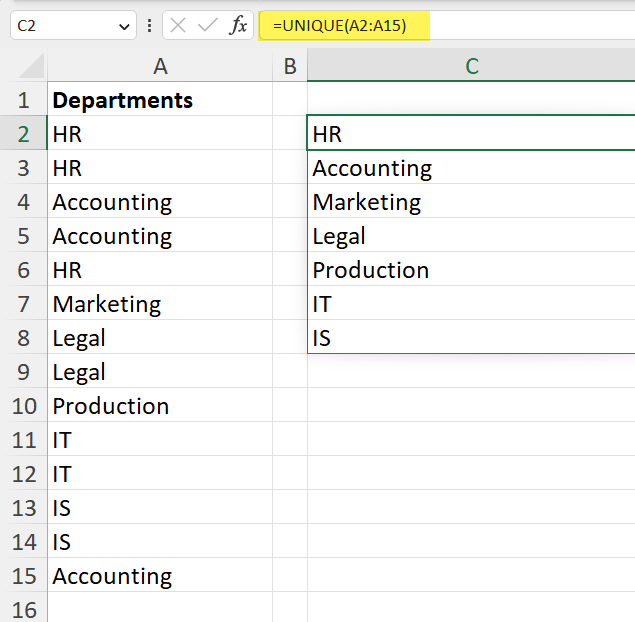Screen dimensions: 635x622
Task: Select row 3 header
Action: click(x=23, y=168)
